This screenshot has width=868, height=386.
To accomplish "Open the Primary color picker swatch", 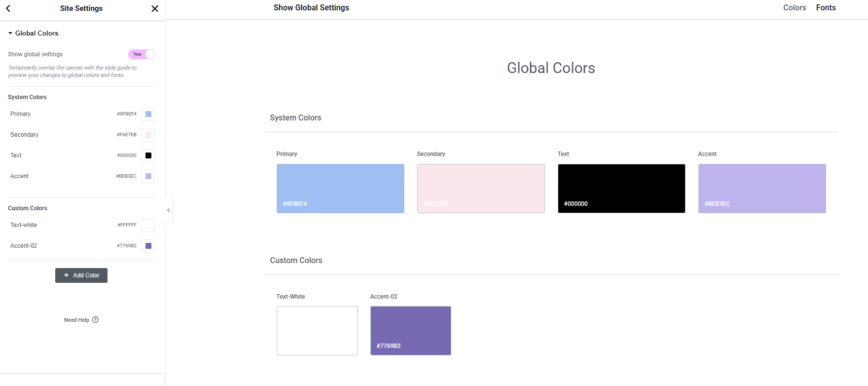I will coord(148,114).
